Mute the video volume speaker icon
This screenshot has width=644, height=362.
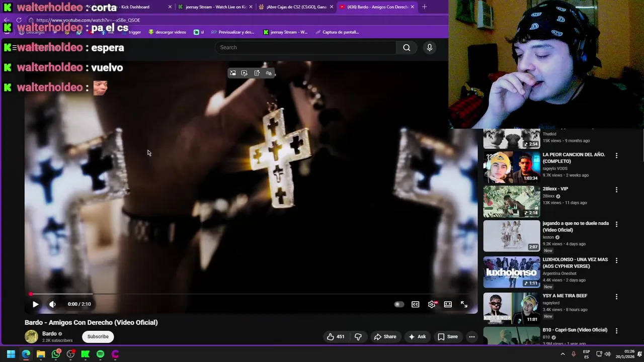(52, 304)
